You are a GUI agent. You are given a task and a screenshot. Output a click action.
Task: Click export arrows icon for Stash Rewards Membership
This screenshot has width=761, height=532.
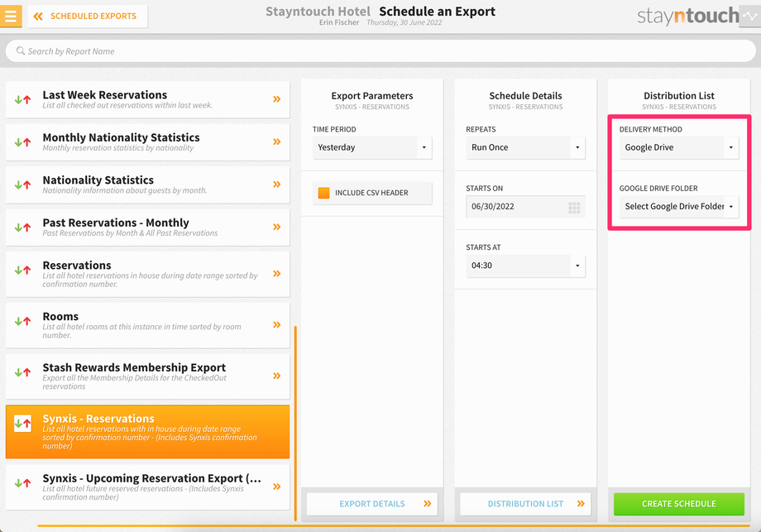[x=22, y=372]
